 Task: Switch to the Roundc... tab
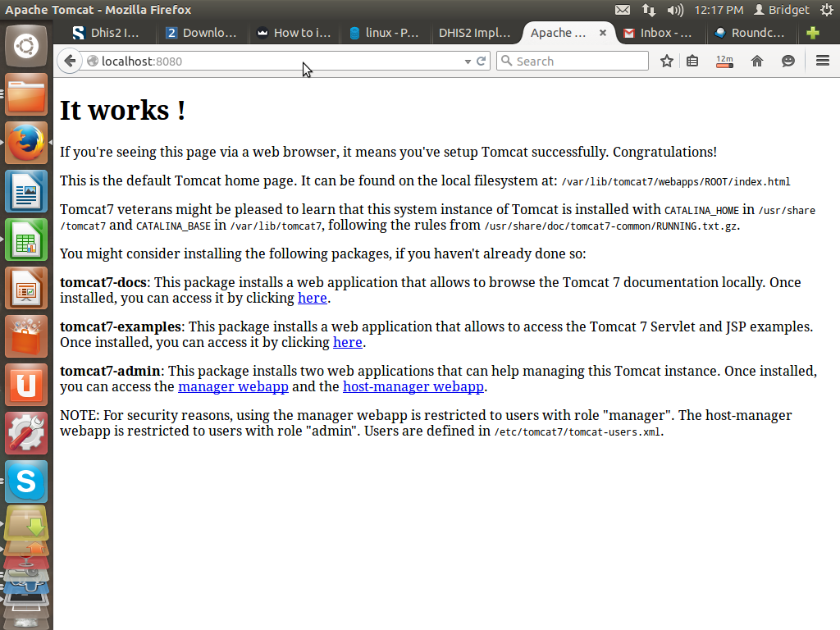(750, 33)
